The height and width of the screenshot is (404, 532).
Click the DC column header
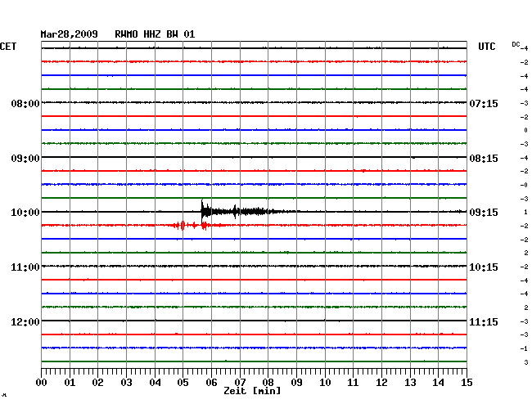click(x=516, y=44)
